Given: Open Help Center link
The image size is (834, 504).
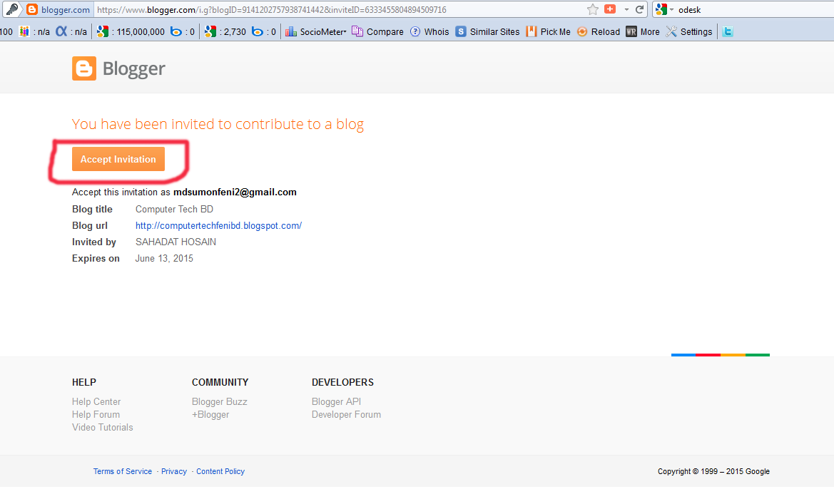Looking at the screenshot, I should pos(96,401).
